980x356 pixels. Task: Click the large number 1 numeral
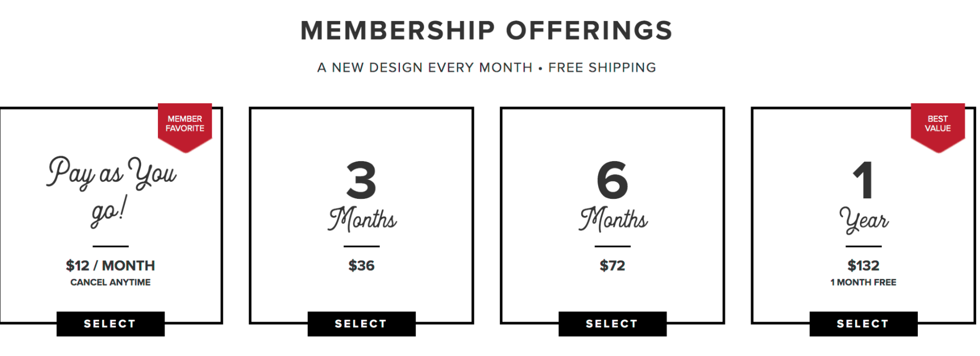pos(863,180)
